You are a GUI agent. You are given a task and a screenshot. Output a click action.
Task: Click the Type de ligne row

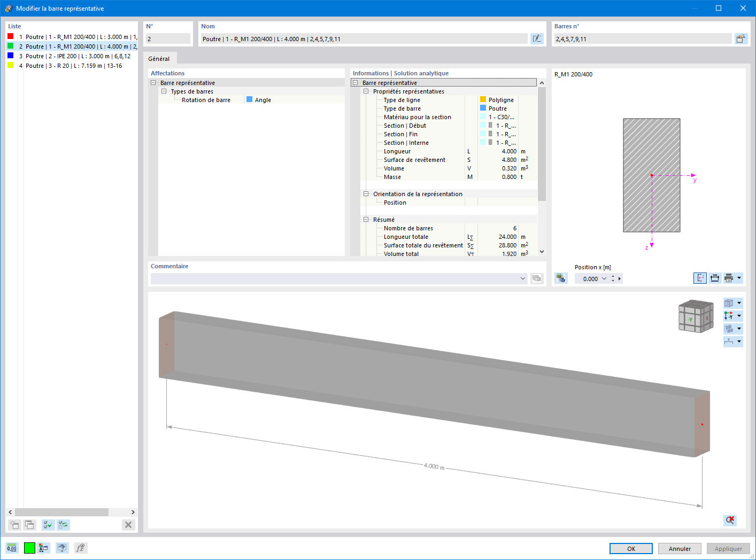coord(449,100)
